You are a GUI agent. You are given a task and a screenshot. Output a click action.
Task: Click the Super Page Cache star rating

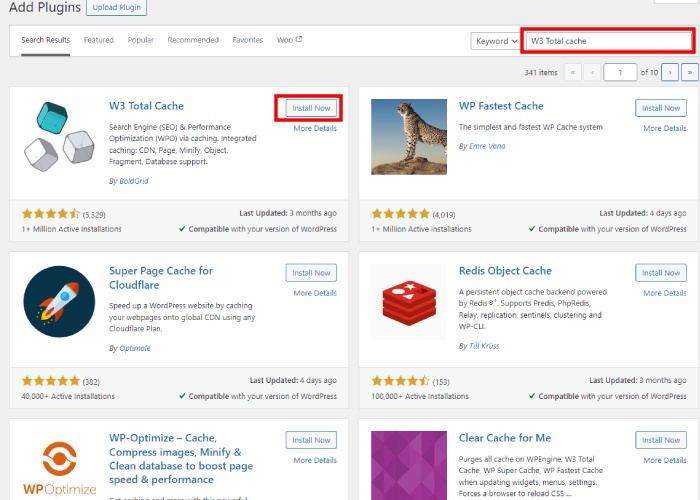(50, 381)
